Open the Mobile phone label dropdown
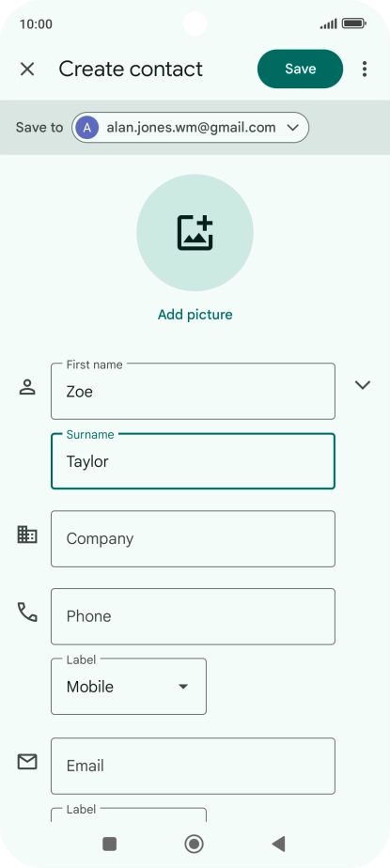Viewport: 390px width, 868px height. click(129, 687)
